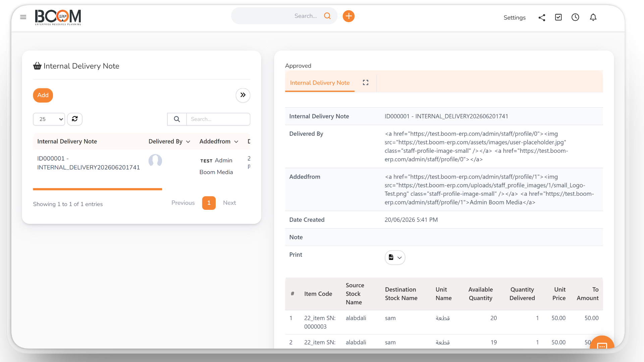
Task: Change the 25 entries-per-page dropdown
Action: click(x=49, y=119)
